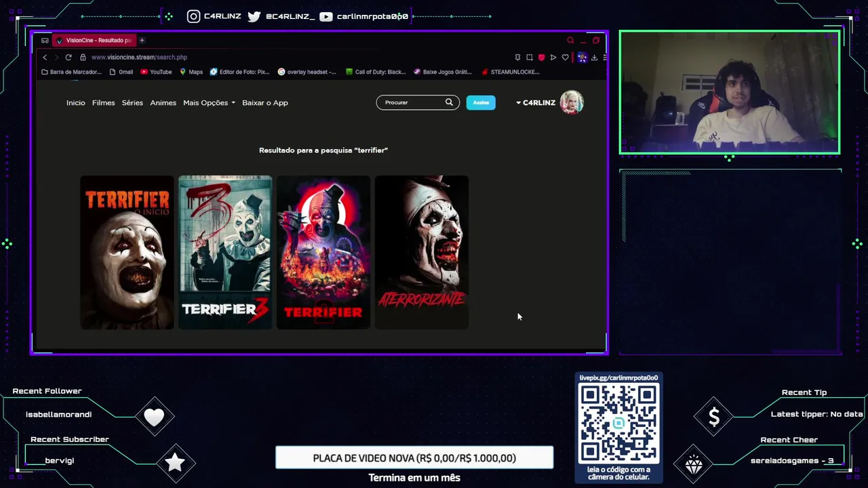Click 'Latest tipper: No data' text

[x=817, y=414]
